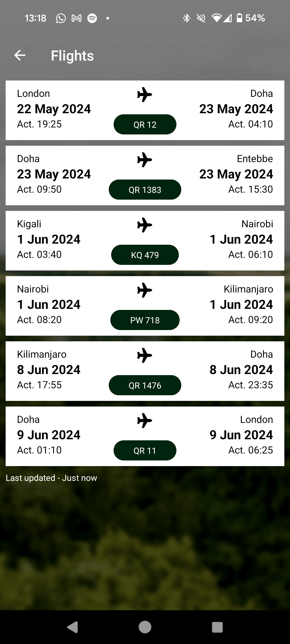This screenshot has height=644, width=290.
Task: Tap the back arrow beside Flights
Action: tap(20, 56)
